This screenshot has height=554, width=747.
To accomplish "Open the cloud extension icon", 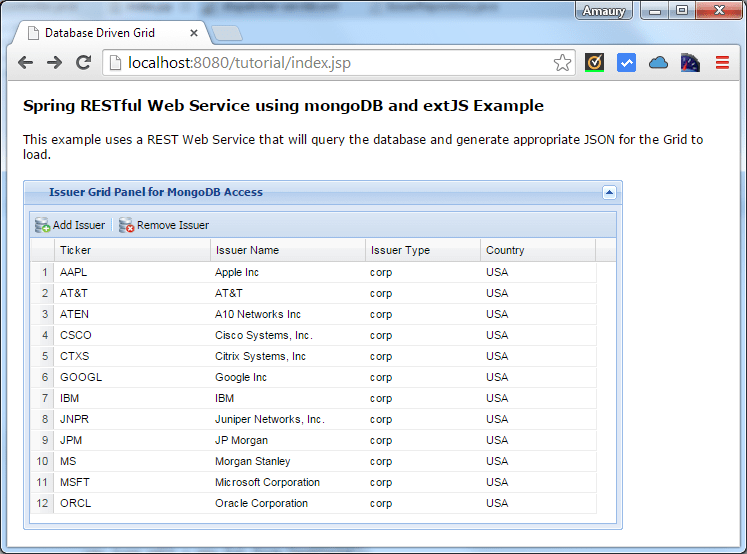I will (x=658, y=62).
